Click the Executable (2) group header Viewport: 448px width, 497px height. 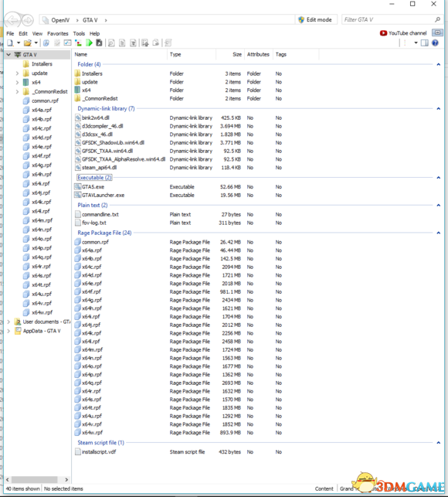click(x=94, y=178)
